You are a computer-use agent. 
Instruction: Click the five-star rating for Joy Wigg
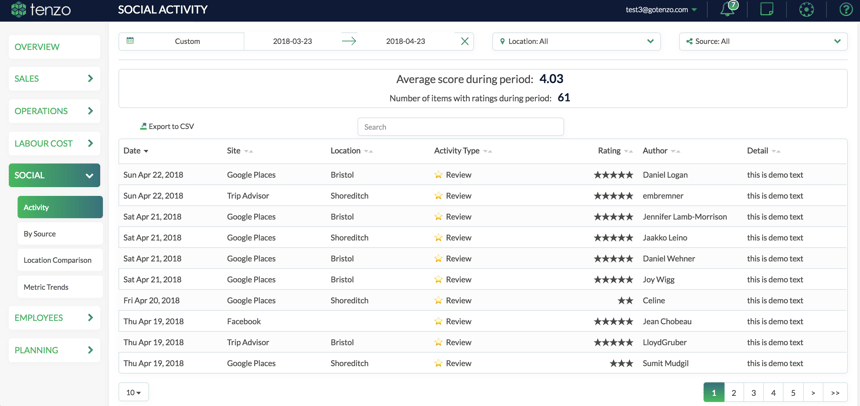[x=613, y=280]
